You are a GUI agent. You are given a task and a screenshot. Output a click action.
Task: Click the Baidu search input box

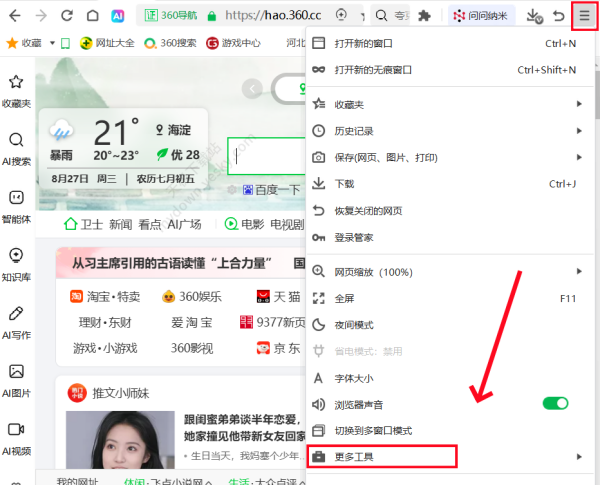click(x=266, y=156)
